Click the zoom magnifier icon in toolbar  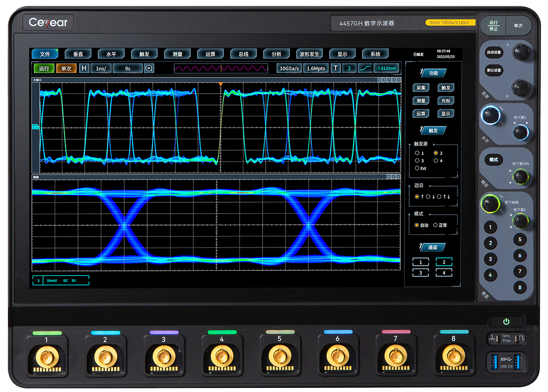coord(149,68)
